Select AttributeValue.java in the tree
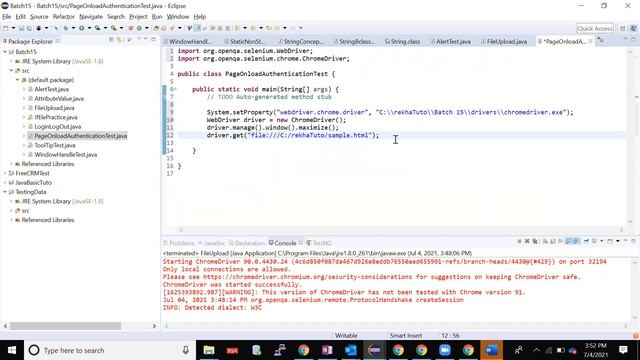The height and width of the screenshot is (360, 640). [x=59, y=99]
